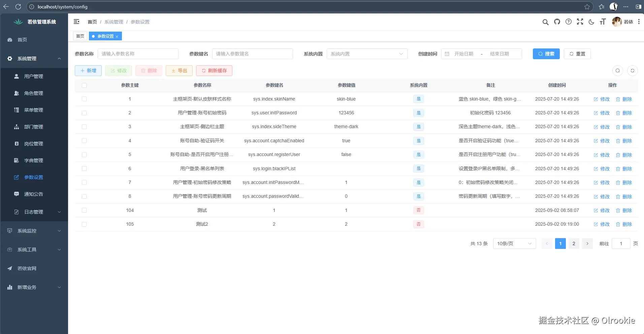Expand the 日志管理 submenu

pos(34,212)
